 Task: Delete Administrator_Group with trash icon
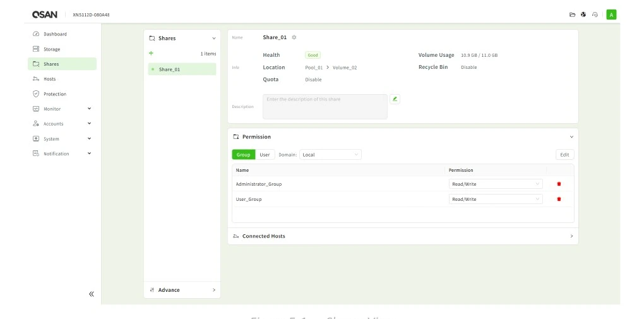tap(559, 184)
